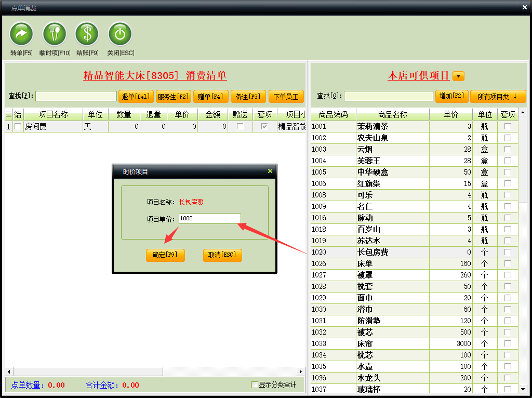Open the orange dropdown next to 本店可供项目
The width and height of the screenshot is (532, 398).
[458, 76]
